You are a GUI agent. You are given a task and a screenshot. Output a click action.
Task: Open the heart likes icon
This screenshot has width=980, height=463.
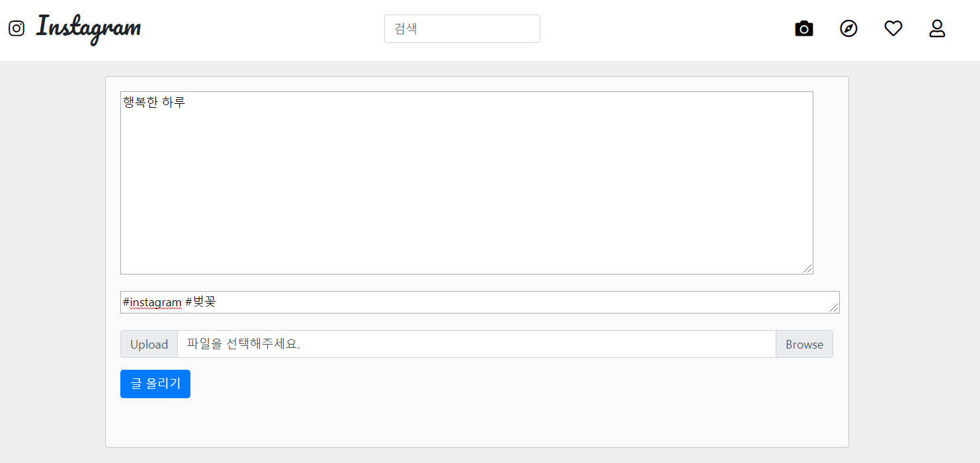(x=893, y=28)
